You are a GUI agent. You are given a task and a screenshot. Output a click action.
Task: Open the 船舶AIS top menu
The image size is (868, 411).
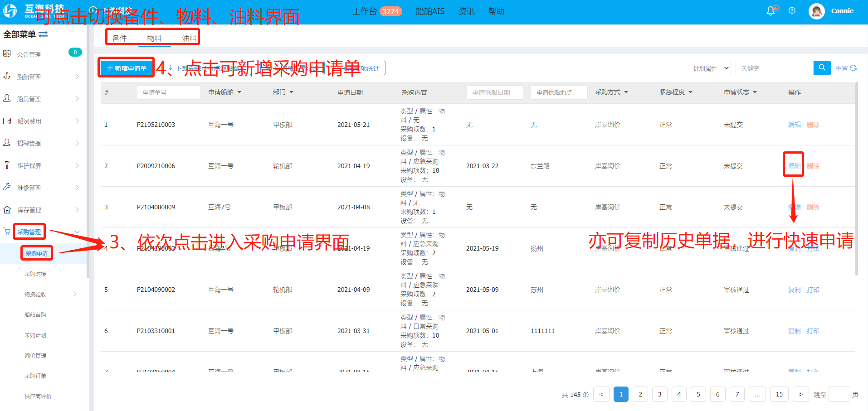[430, 11]
